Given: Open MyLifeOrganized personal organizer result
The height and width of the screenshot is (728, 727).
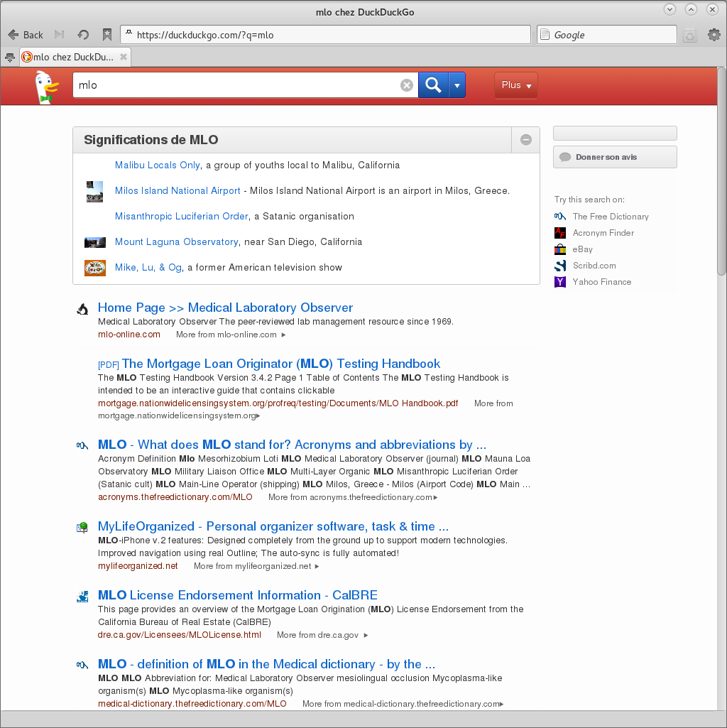Looking at the screenshot, I should point(273,526).
